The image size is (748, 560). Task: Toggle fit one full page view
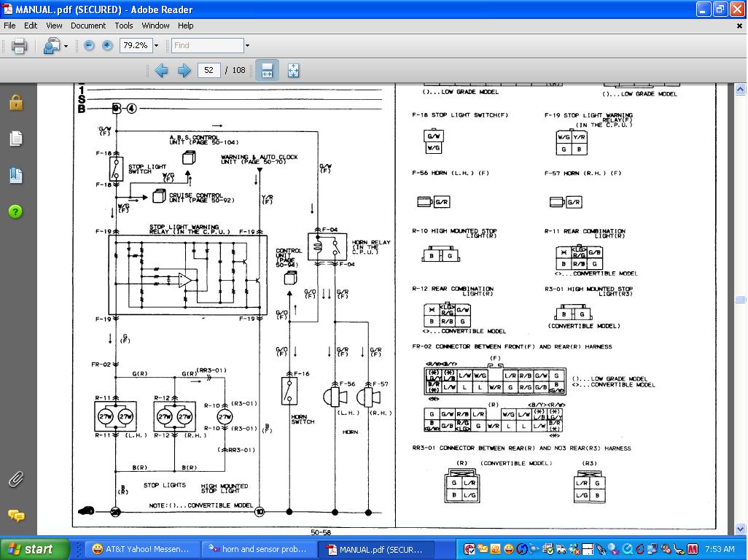pyautogui.click(x=293, y=71)
